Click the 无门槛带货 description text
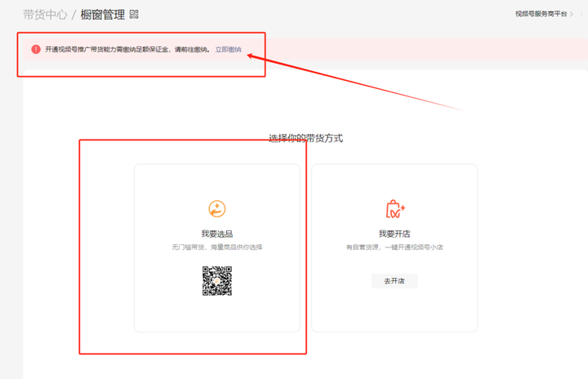 [217, 247]
